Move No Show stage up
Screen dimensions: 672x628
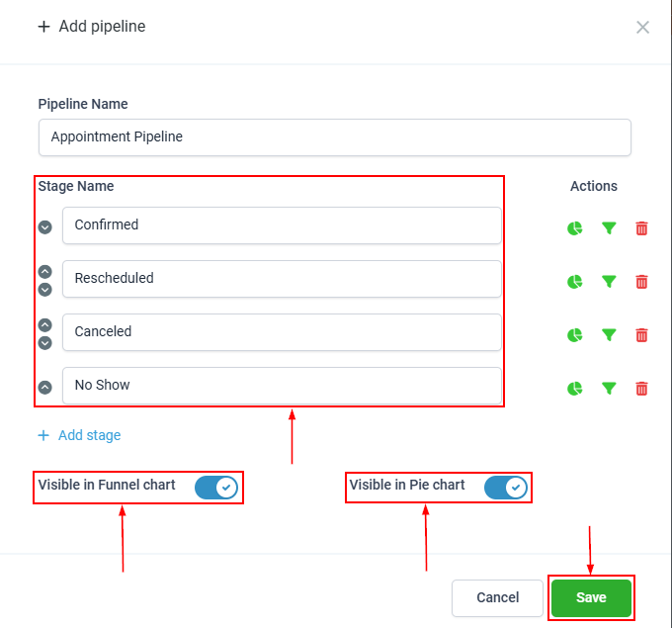(x=44, y=388)
